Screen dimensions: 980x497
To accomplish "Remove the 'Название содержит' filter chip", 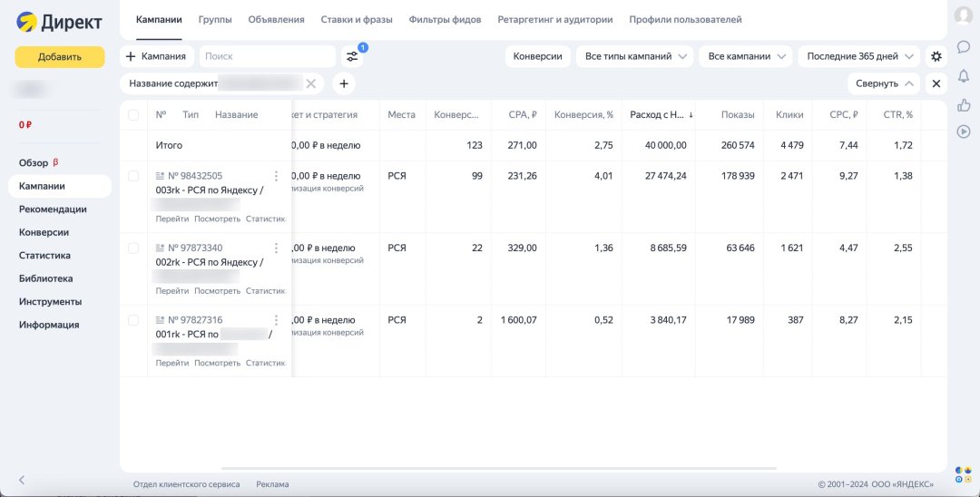I will pyautogui.click(x=311, y=83).
